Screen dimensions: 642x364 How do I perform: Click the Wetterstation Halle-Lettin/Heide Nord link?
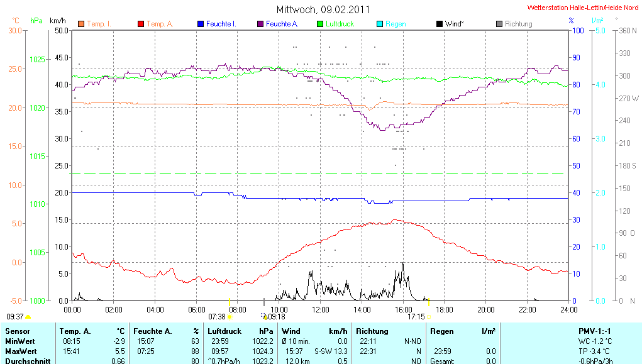tap(583, 8)
